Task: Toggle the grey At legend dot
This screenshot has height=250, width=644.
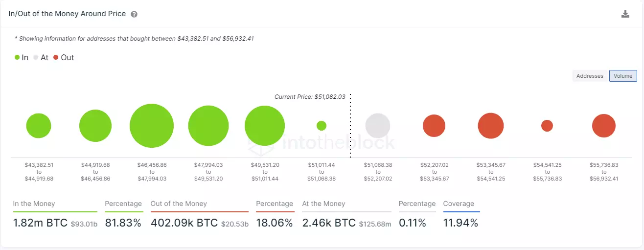Action: (x=36, y=57)
